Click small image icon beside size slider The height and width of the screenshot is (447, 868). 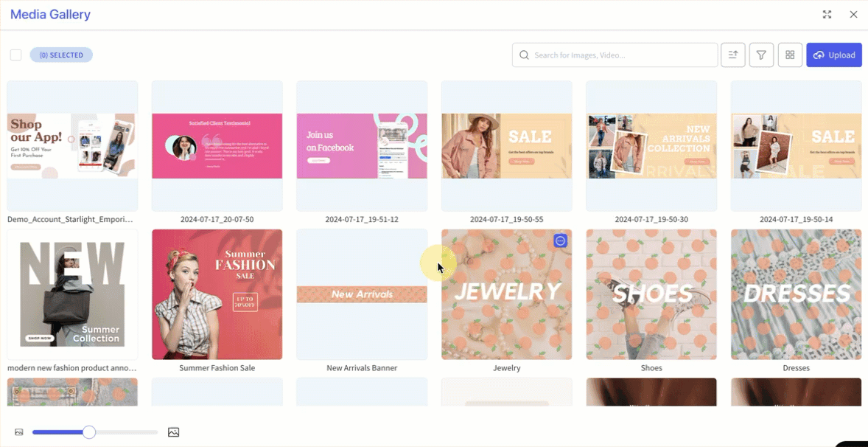[x=19, y=432]
